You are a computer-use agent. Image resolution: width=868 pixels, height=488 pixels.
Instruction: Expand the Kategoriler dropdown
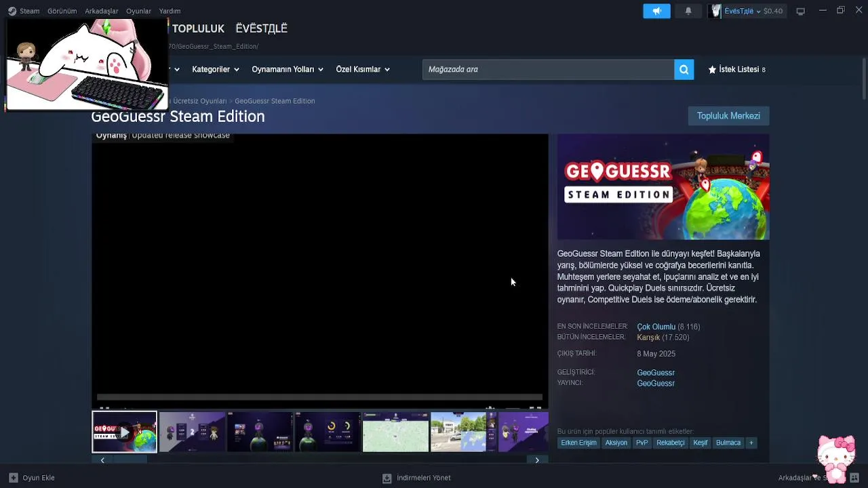pos(216,69)
